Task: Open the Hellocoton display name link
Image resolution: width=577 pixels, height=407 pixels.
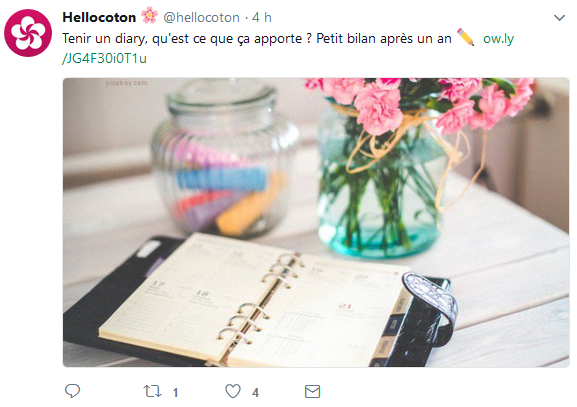Action: [x=99, y=17]
